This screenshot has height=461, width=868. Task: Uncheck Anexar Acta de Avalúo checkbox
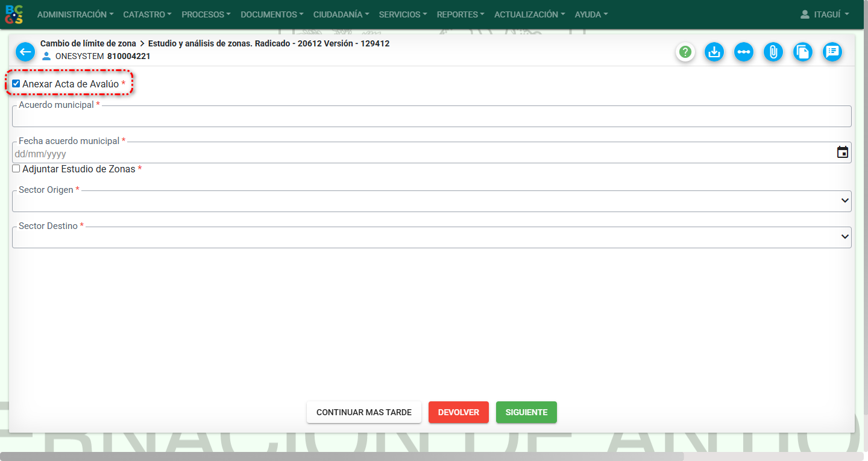pyautogui.click(x=16, y=84)
